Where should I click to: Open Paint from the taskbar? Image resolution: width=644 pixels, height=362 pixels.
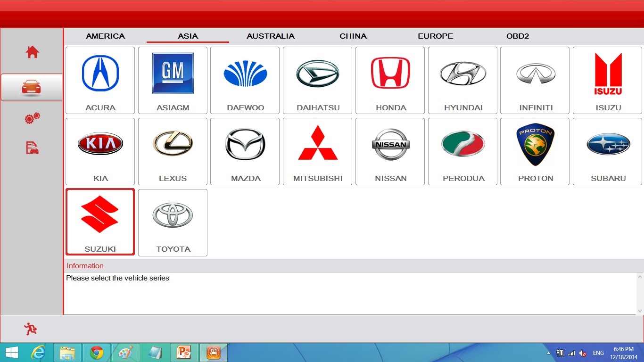coord(126,353)
